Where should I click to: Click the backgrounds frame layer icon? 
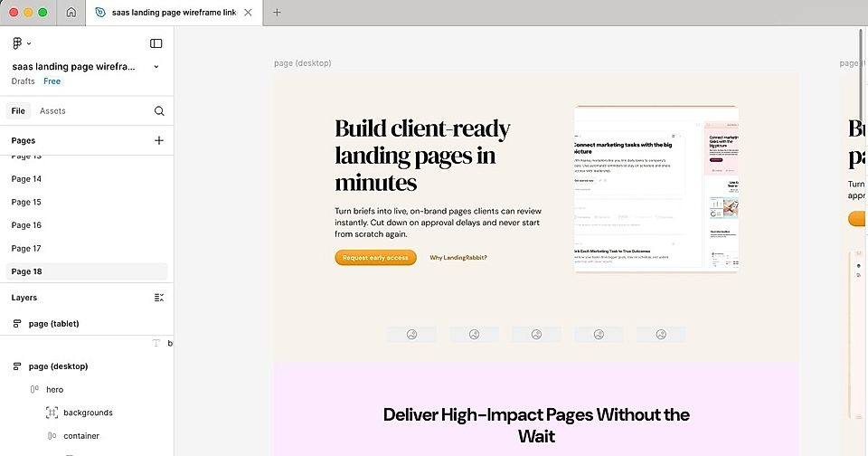tap(52, 413)
